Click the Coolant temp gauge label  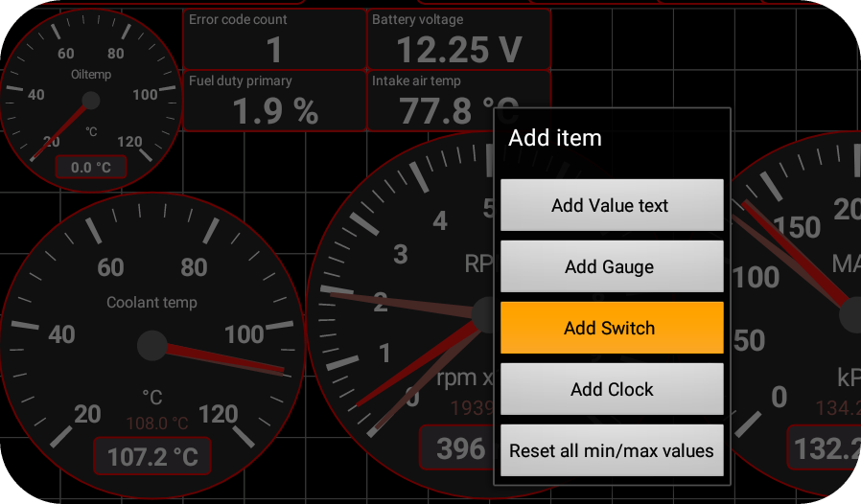pos(151,303)
